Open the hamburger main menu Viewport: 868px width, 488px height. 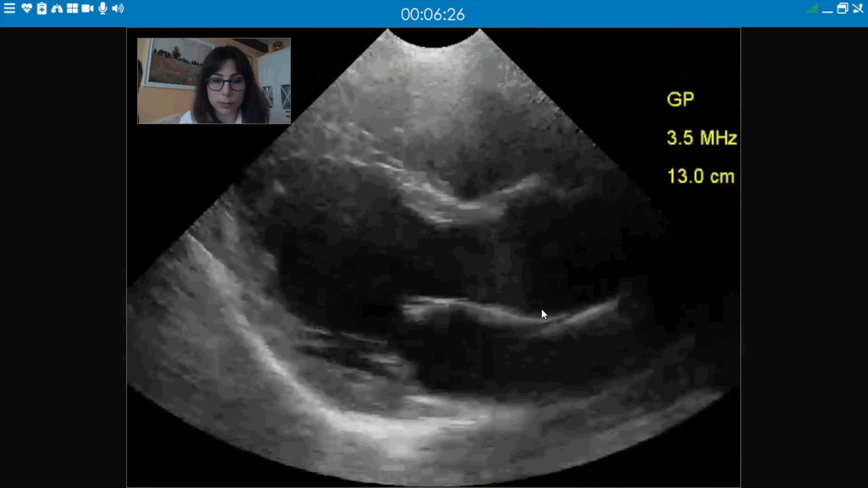9,9
